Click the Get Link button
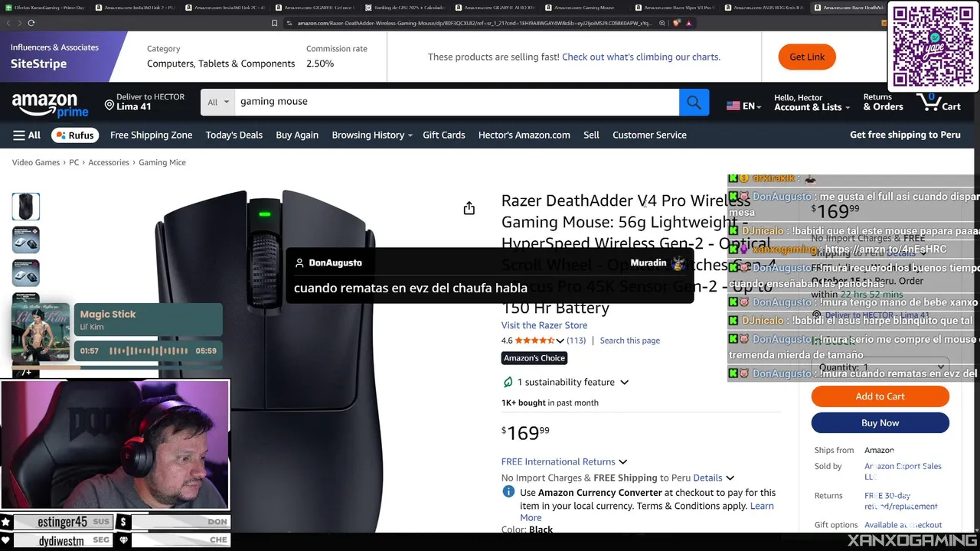This screenshot has width=980, height=551. click(807, 57)
